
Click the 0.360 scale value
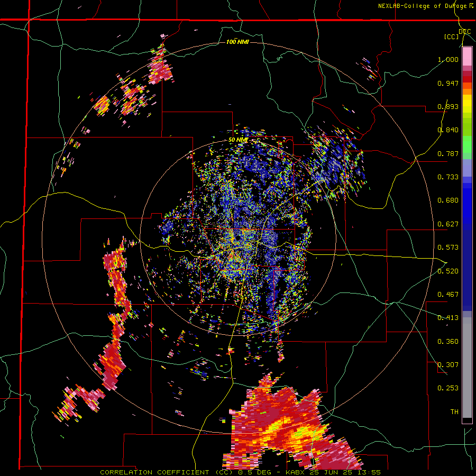click(x=448, y=342)
